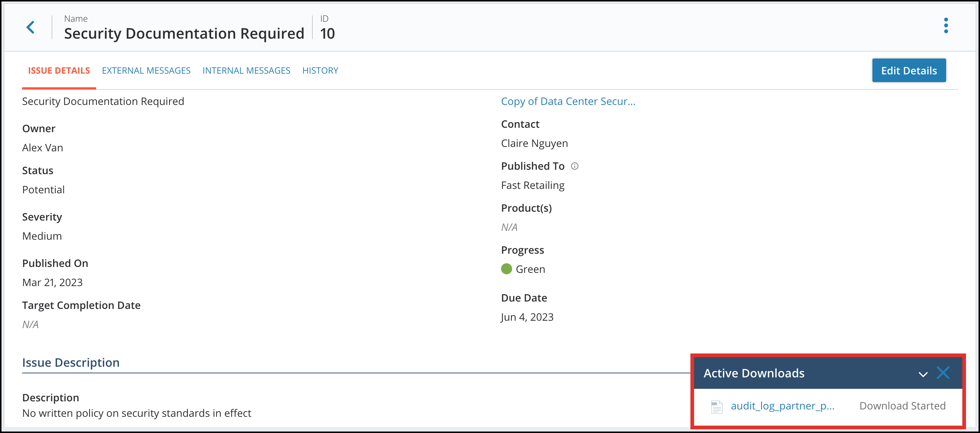Open the External Messages tab
This screenshot has width=980, height=433.
tap(146, 71)
